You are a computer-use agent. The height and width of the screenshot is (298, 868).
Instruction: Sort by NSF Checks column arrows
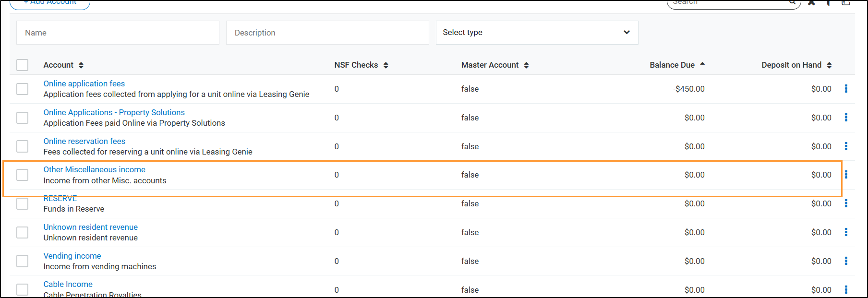tap(386, 65)
